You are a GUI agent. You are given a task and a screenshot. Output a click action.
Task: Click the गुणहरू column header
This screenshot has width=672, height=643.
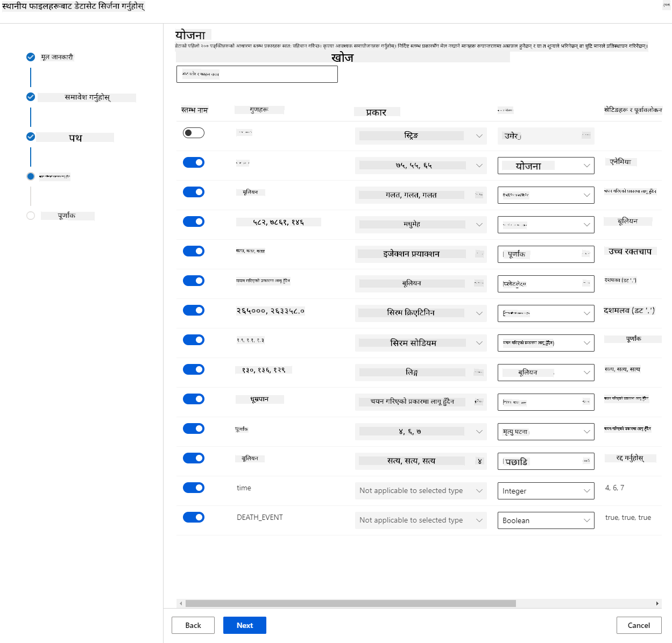(259, 110)
